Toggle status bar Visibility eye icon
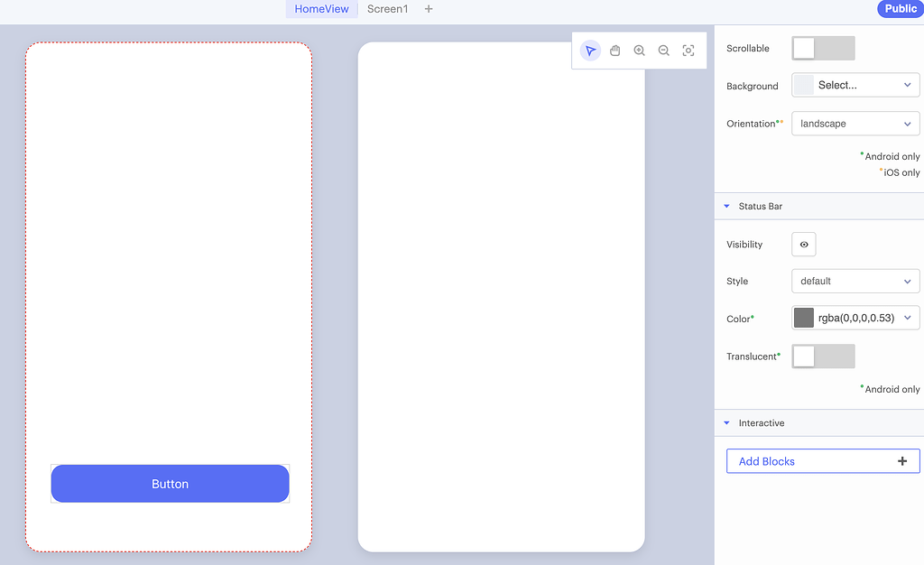Screen dimensions: 924x565 tap(803, 244)
